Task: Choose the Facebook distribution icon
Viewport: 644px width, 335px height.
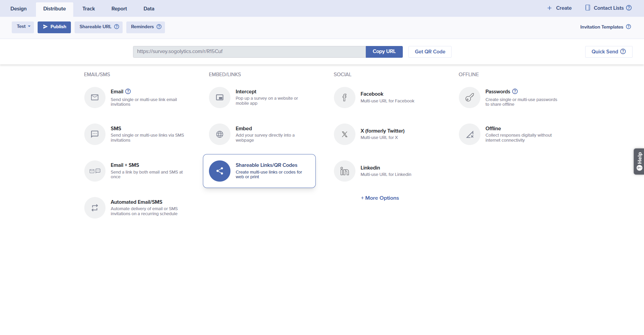Action: 344,97
